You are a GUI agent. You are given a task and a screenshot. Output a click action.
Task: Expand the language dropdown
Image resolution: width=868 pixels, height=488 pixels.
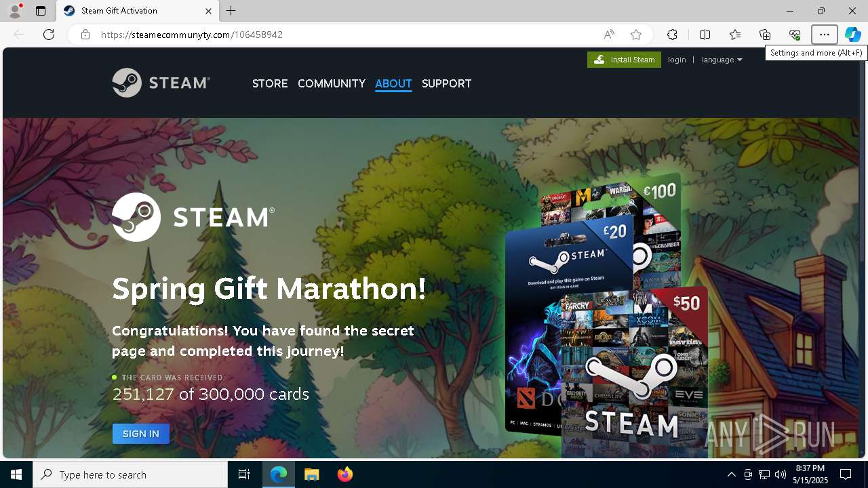coord(722,60)
